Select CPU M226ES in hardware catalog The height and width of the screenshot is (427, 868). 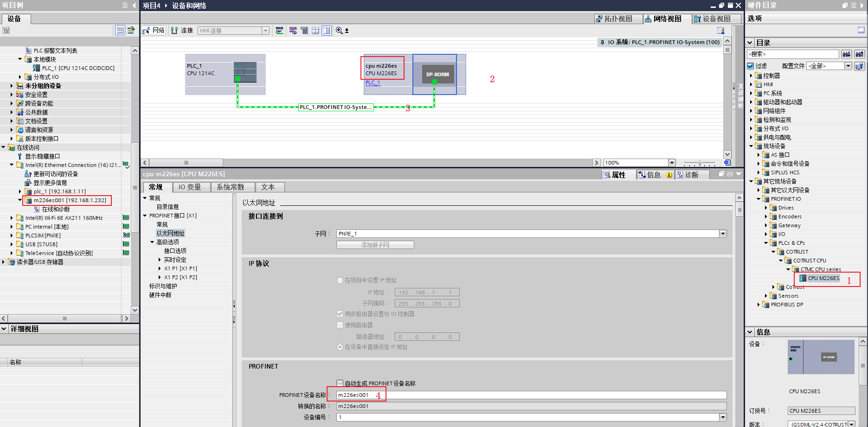pos(823,278)
